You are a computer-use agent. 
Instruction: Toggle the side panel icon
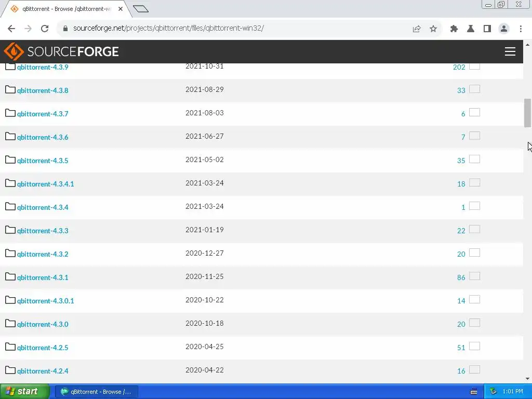click(x=487, y=29)
